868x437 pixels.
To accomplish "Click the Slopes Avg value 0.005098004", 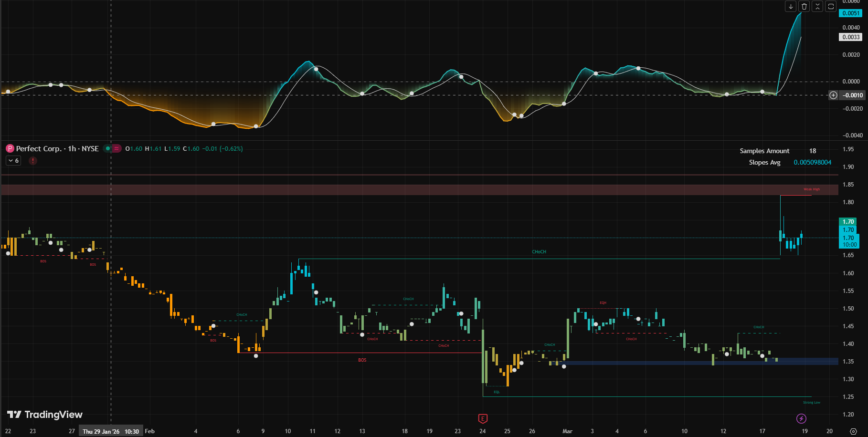I will pos(813,162).
